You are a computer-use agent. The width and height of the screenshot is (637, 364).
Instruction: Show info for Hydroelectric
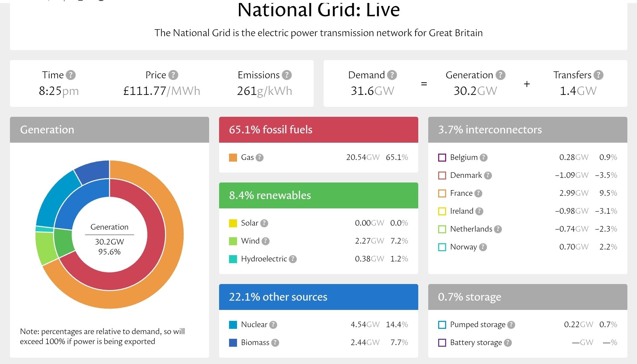coord(292,259)
